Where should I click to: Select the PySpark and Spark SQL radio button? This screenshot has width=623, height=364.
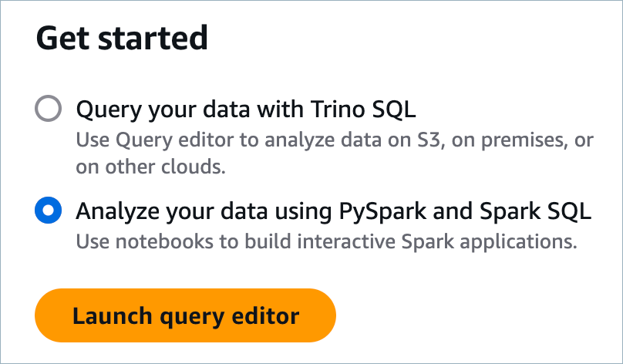tap(49, 211)
